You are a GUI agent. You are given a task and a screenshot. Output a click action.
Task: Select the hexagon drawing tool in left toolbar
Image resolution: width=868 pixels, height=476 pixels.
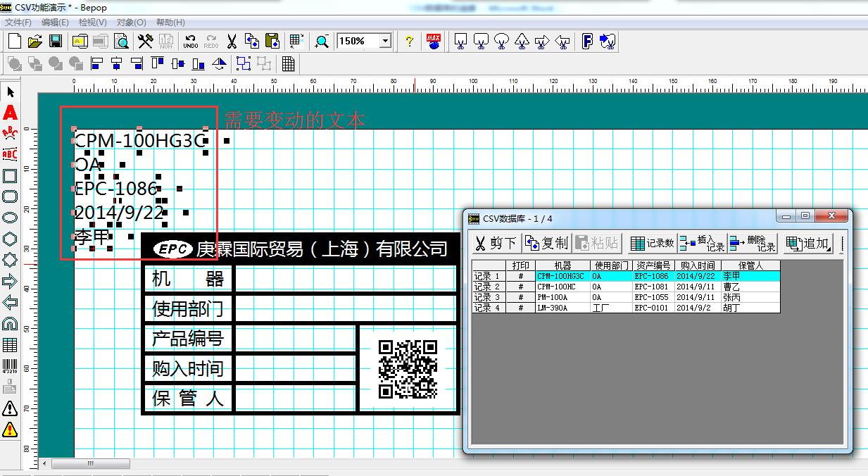tap(10, 239)
